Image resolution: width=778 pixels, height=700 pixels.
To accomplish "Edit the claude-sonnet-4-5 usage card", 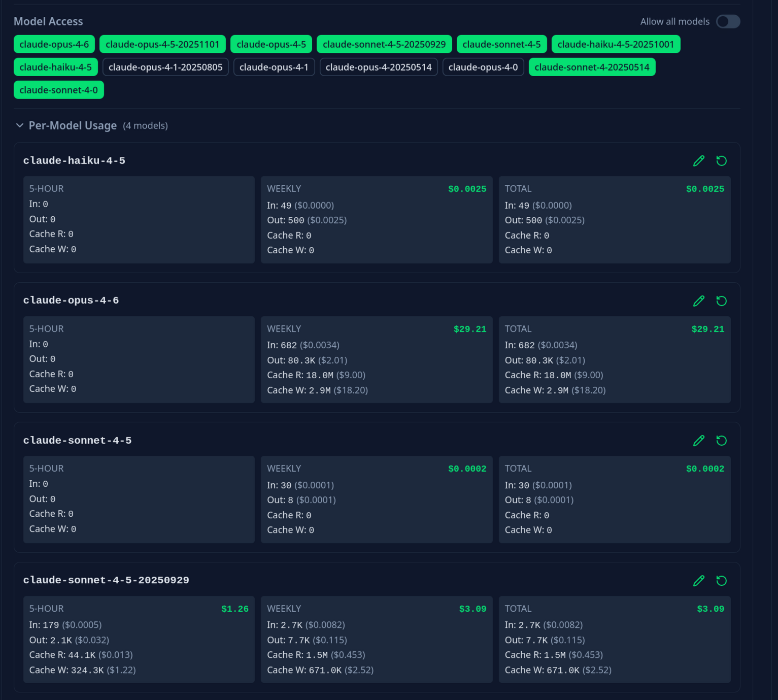I will click(699, 441).
